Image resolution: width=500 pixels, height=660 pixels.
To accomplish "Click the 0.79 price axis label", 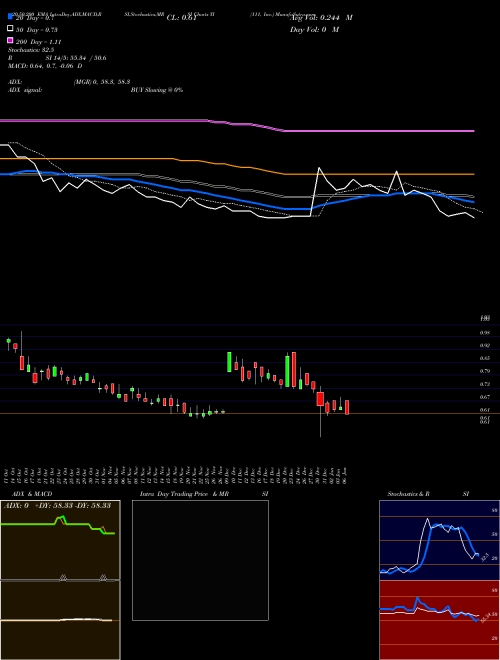I will (484, 371).
